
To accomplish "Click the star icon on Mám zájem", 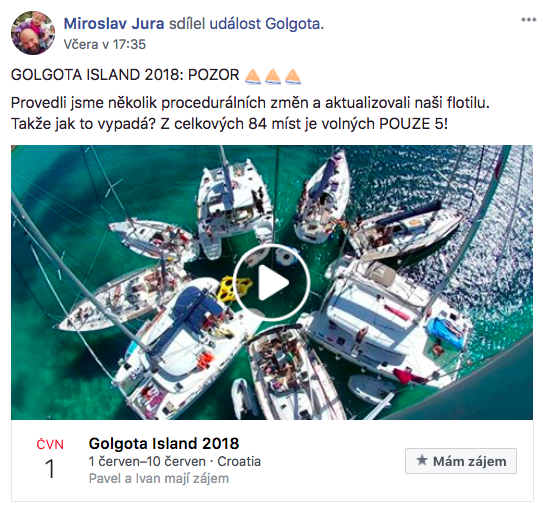I will 422,461.
